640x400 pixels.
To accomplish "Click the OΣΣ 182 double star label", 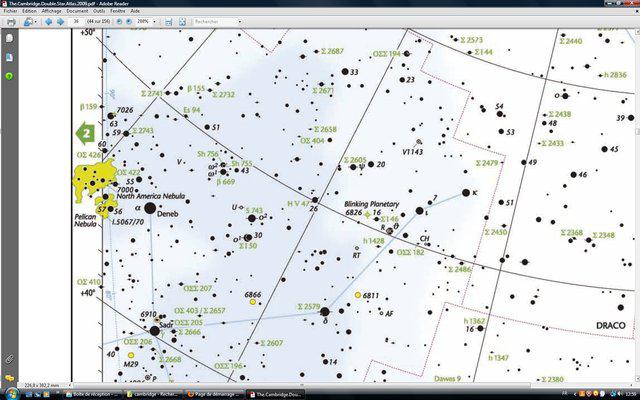I will click(410, 252).
